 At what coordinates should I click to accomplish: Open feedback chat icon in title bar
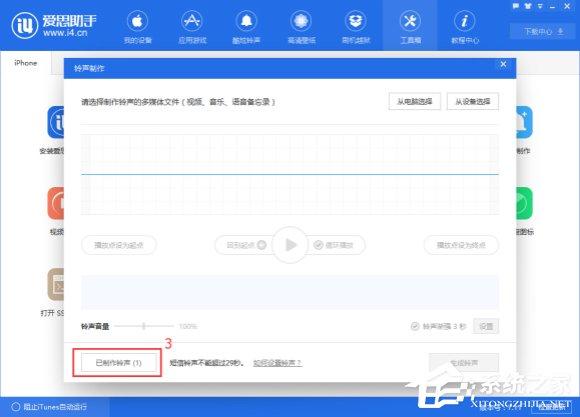point(516,6)
